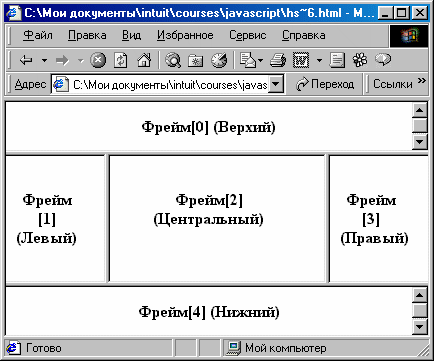Expand the address bar dropdown list
435x362 pixels.
point(276,84)
